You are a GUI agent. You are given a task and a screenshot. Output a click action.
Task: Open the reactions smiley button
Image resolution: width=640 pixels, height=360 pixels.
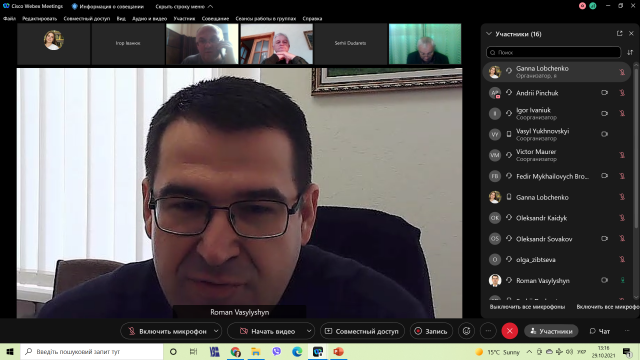pyautogui.click(x=467, y=331)
